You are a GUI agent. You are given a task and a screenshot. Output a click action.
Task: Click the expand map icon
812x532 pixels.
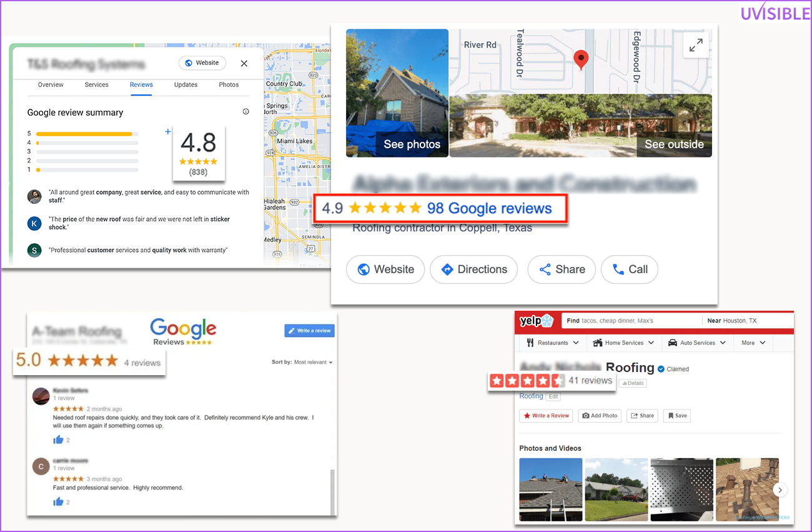coord(696,46)
